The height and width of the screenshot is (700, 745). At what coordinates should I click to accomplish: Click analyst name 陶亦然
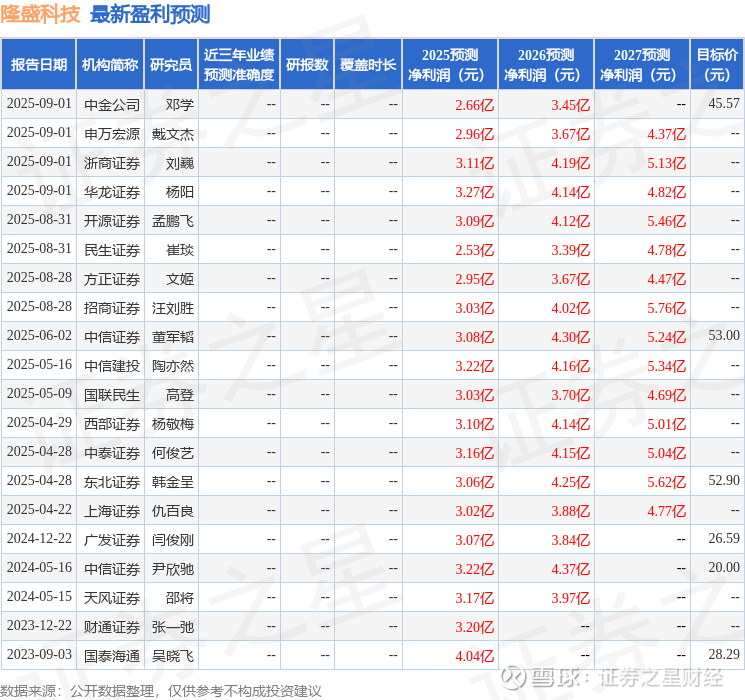[x=173, y=366]
